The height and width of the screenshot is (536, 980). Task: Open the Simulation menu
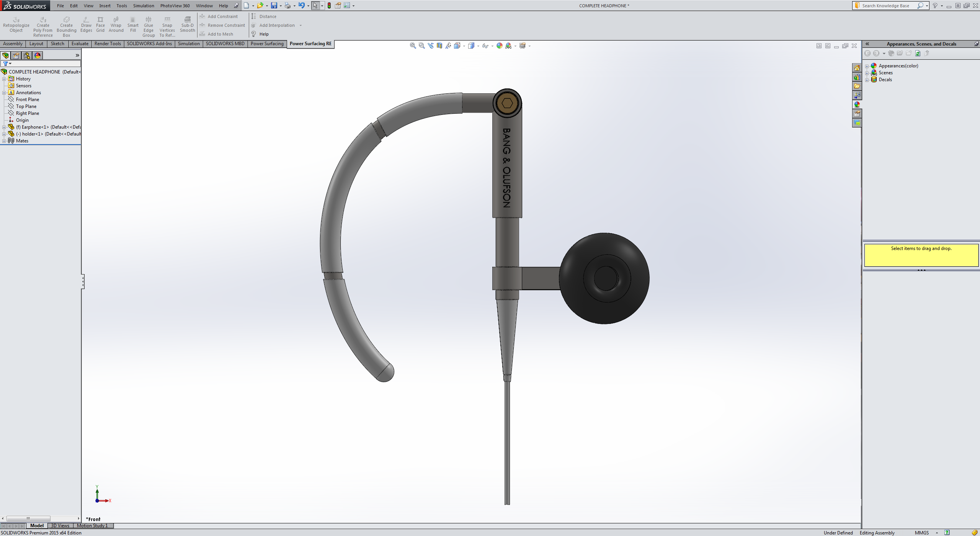click(144, 6)
